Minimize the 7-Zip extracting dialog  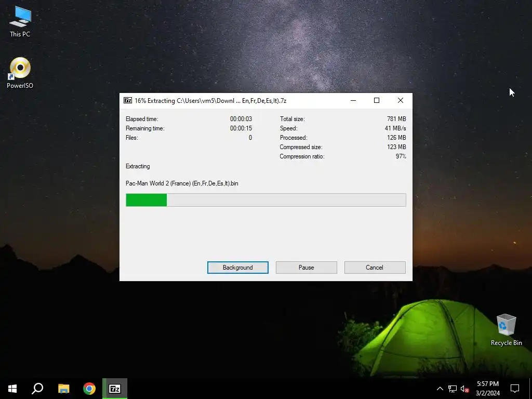tap(353, 100)
